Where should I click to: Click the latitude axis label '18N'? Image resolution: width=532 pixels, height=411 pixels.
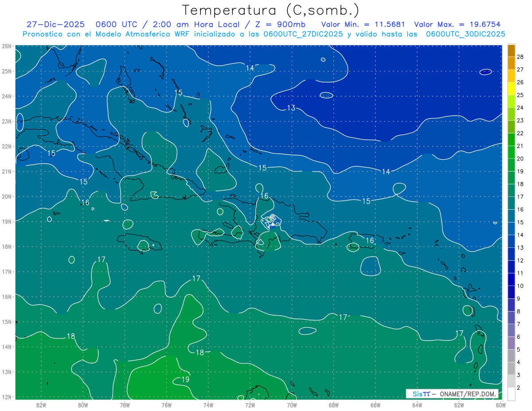[x=7, y=247]
